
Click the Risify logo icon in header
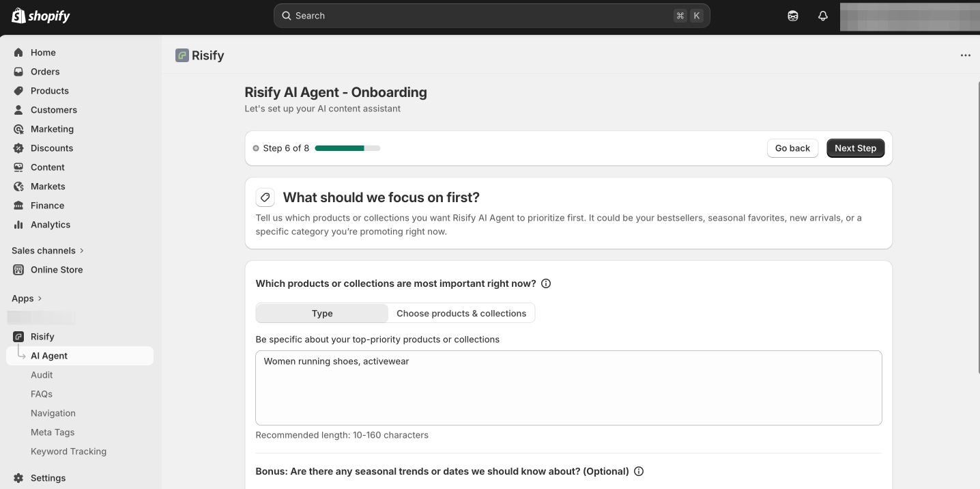[x=182, y=55]
